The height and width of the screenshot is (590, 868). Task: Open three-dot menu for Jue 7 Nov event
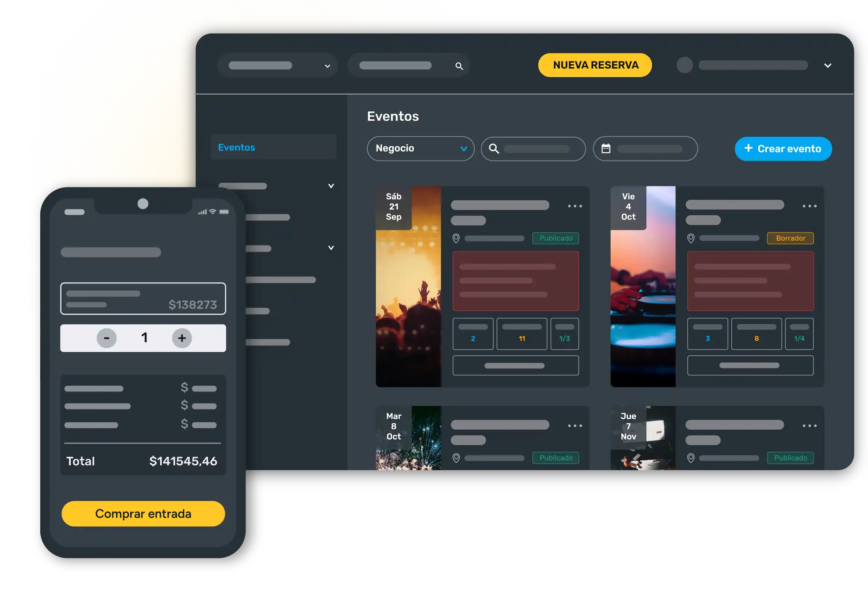tap(810, 426)
